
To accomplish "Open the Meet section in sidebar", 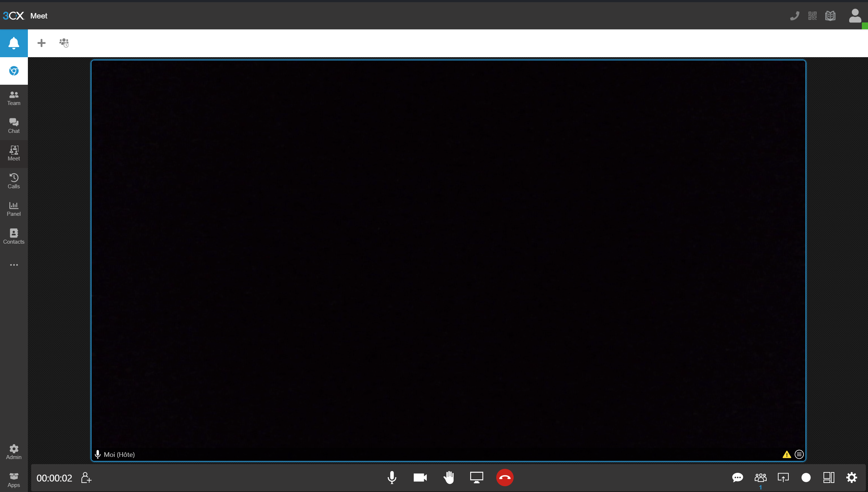I will tap(14, 154).
